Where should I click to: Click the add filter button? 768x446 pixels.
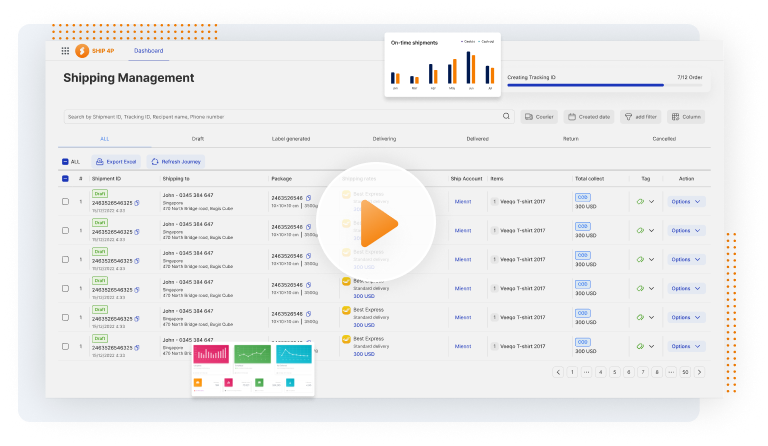pyautogui.click(x=641, y=117)
